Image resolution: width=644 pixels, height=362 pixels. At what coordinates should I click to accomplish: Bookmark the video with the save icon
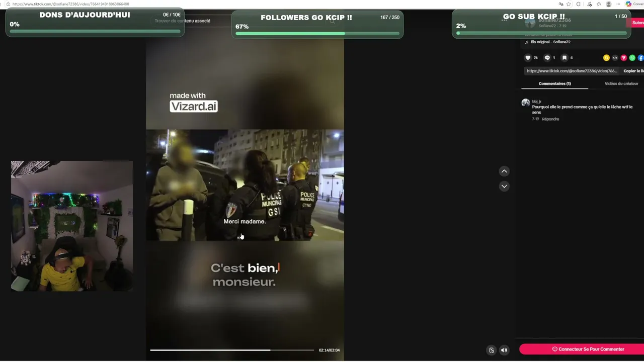[565, 58]
